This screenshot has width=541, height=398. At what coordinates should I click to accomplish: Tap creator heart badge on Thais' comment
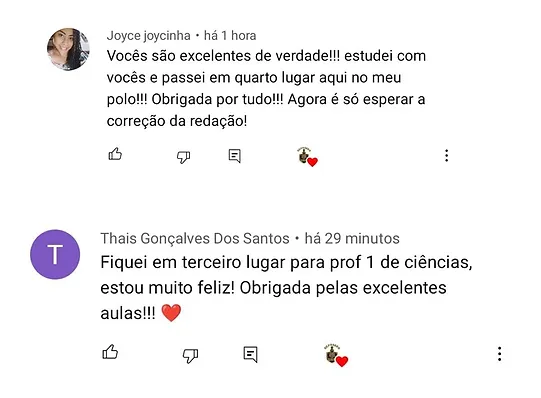pyautogui.click(x=336, y=356)
